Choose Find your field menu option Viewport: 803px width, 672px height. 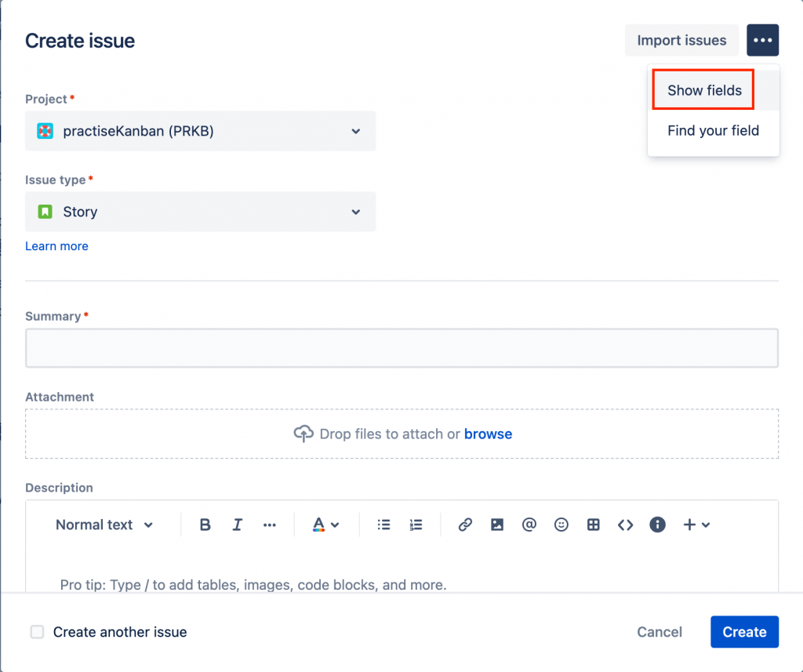click(x=713, y=131)
